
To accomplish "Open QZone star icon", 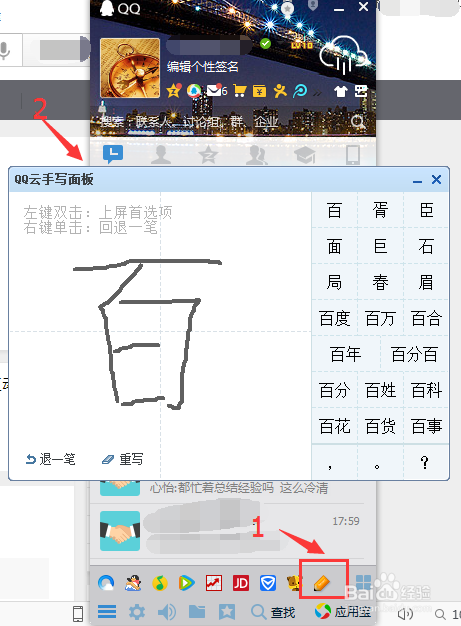I will click(174, 91).
